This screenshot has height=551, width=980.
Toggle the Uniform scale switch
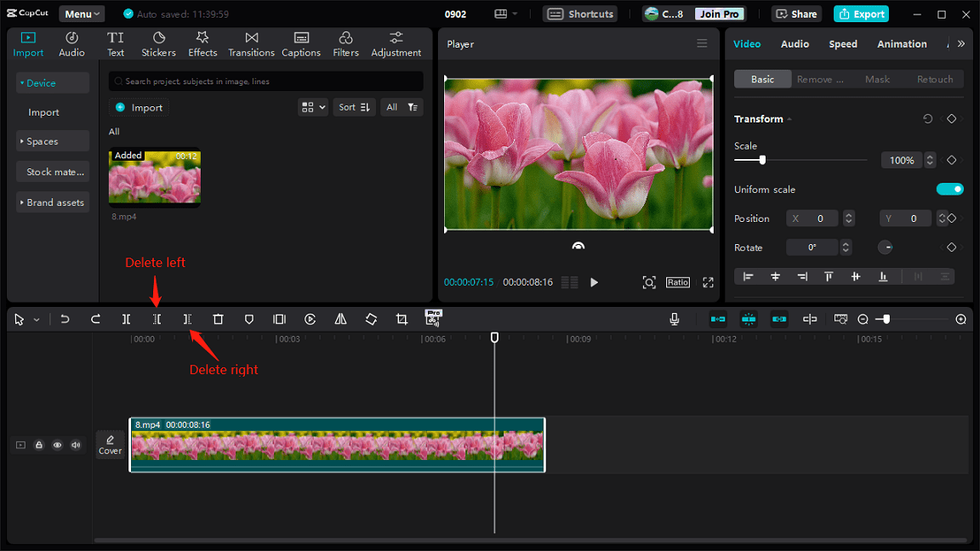tap(949, 190)
